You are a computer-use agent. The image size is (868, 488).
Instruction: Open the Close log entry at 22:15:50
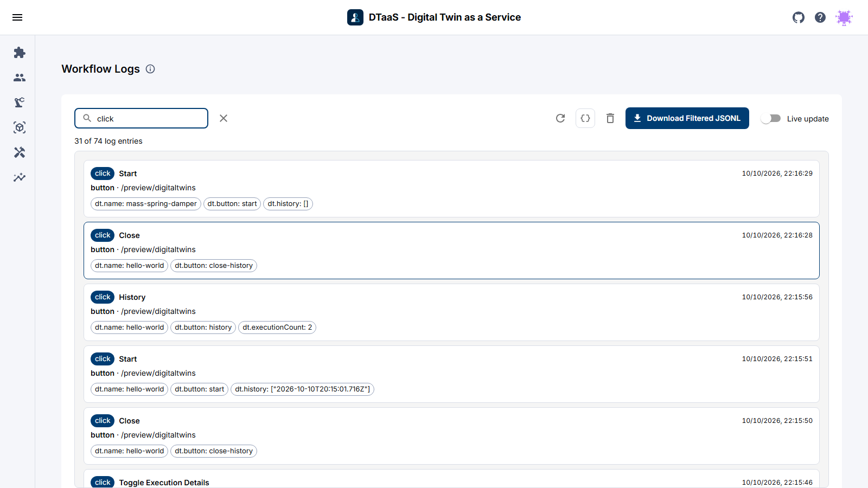pyautogui.click(x=451, y=436)
